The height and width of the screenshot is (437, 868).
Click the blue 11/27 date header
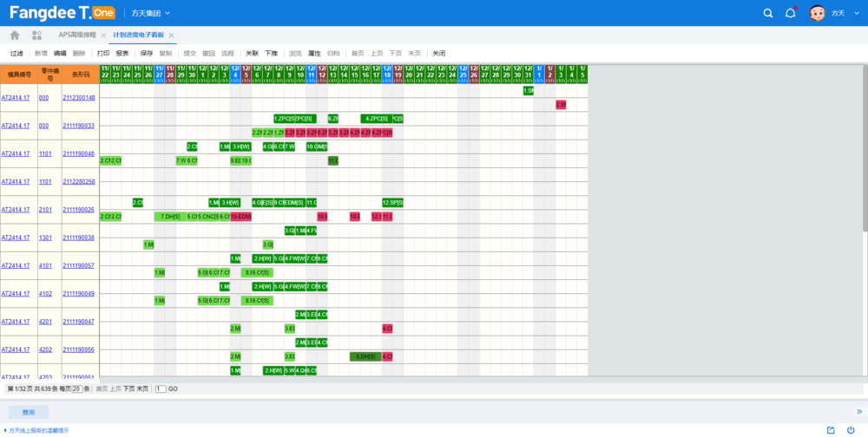(x=160, y=74)
